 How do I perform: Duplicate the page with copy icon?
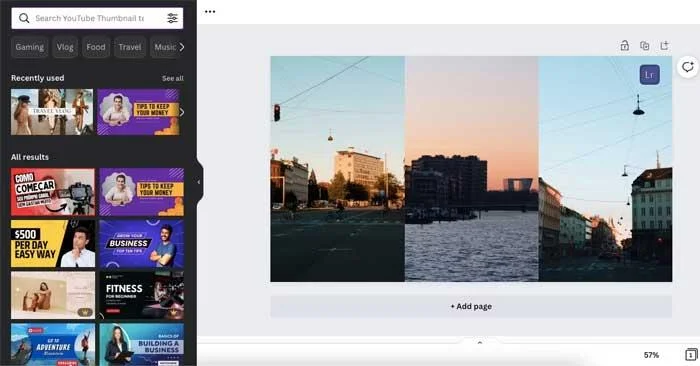tap(645, 46)
